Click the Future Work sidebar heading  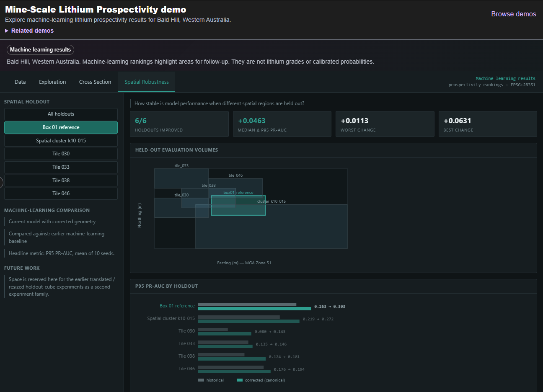point(22,268)
